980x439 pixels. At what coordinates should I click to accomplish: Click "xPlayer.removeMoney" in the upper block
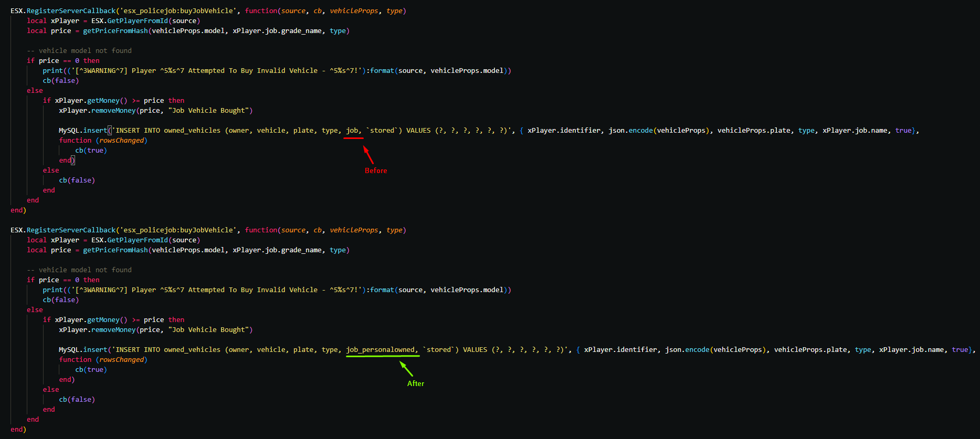click(97, 111)
